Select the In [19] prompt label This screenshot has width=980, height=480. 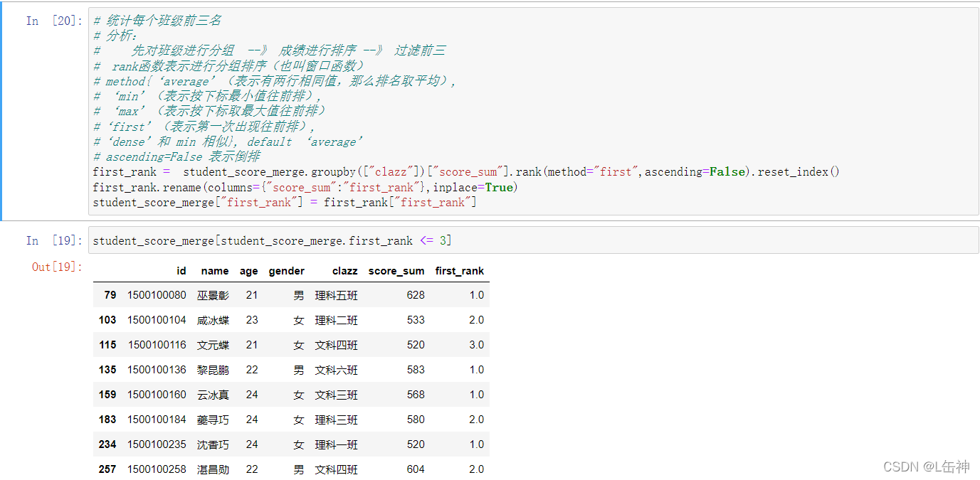pos(54,240)
